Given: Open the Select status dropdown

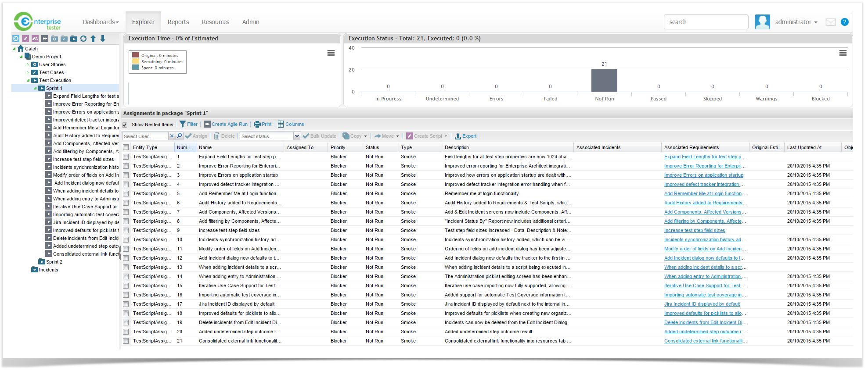Looking at the screenshot, I should [297, 136].
